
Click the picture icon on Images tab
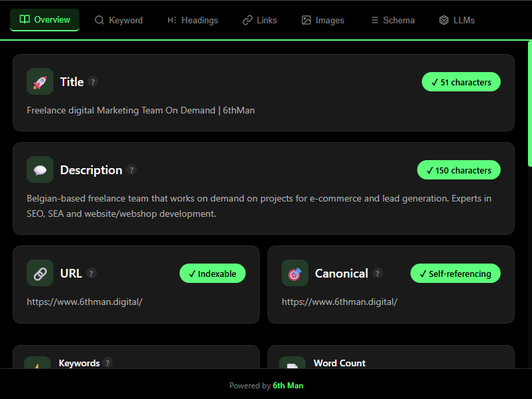click(x=306, y=20)
